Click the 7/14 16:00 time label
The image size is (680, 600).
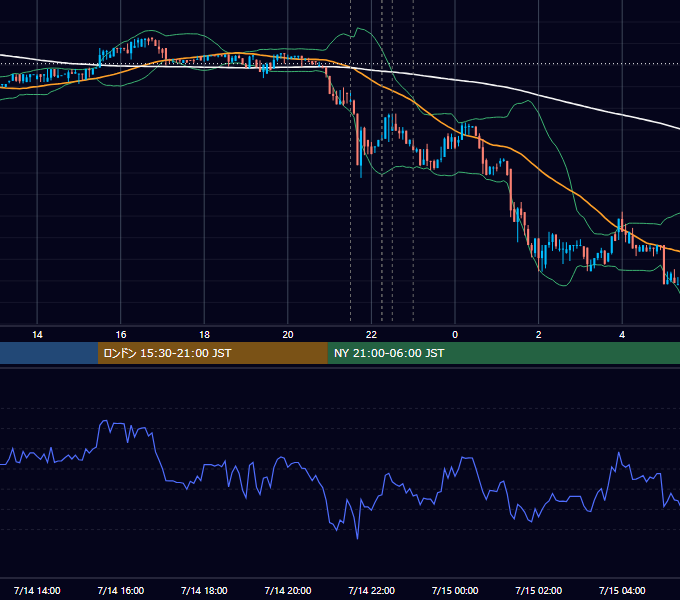tap(121, 590)
